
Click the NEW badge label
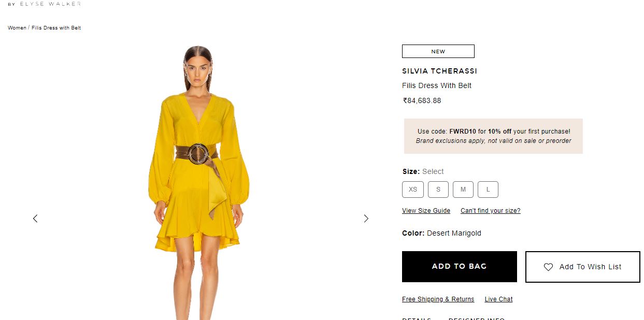(438, 51)
